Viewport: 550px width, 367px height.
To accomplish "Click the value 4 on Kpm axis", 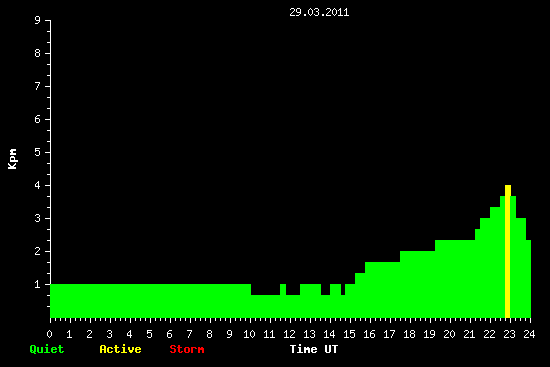I will [x=38, y=185].
